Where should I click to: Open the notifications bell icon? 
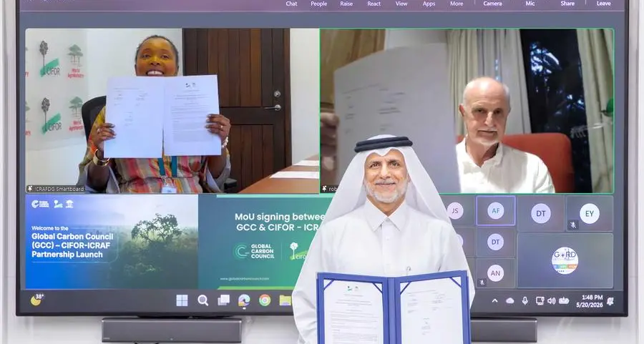(610, 301)
